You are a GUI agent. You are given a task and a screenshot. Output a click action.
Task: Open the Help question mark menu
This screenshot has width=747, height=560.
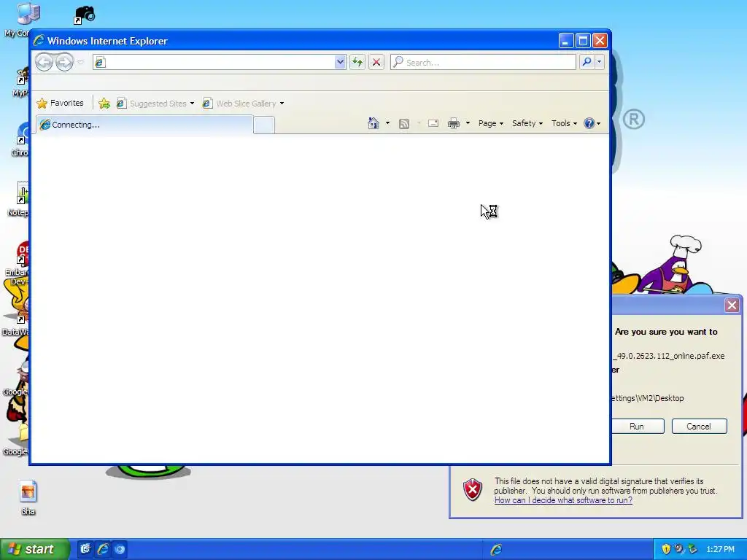pyautogui.click(x=592, y=123)
